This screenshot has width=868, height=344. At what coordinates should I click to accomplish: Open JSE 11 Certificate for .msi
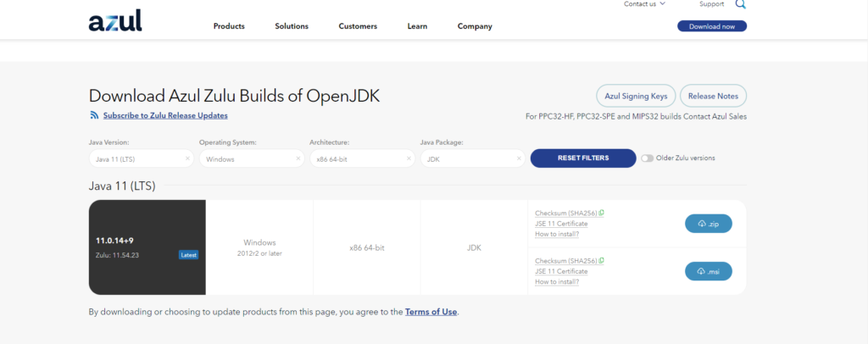click(561, 271)
